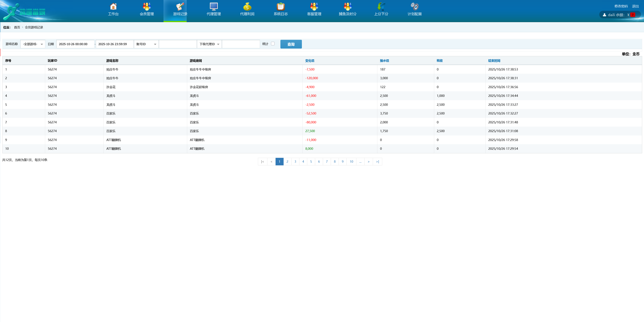Click the 退出 logout link
The width and height of the screenshot is (644, 322).
635,6
